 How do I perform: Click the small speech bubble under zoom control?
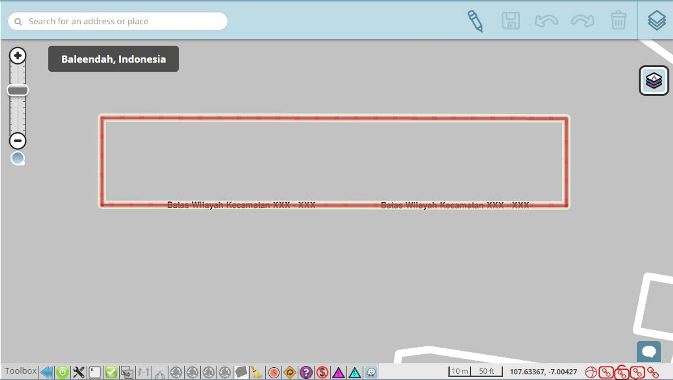pos(18,158)
